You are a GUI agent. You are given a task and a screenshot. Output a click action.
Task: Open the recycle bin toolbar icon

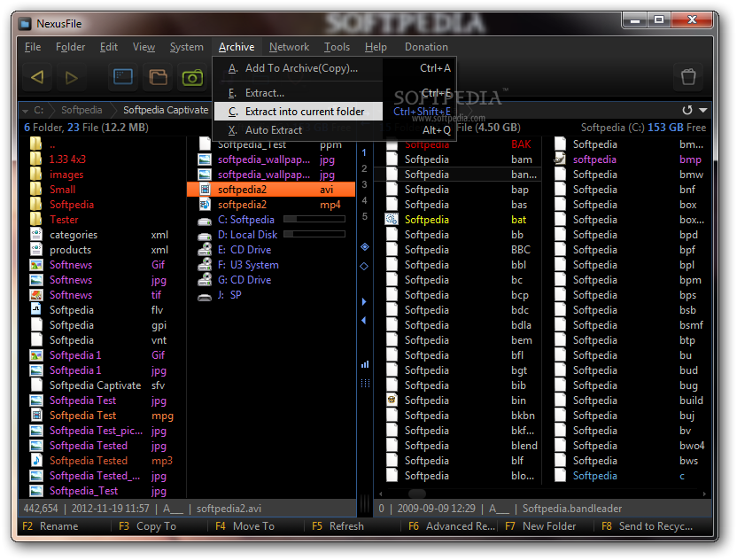688,76
